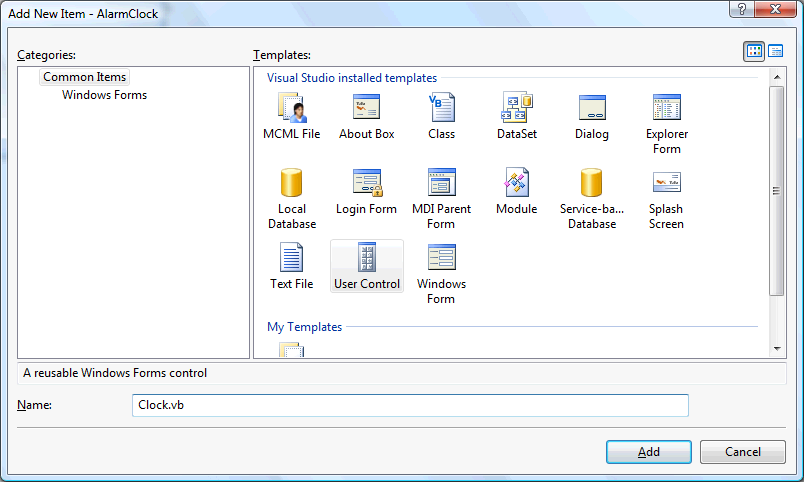
Task: Select the MCML File template icon
Action: coord(292,108)
